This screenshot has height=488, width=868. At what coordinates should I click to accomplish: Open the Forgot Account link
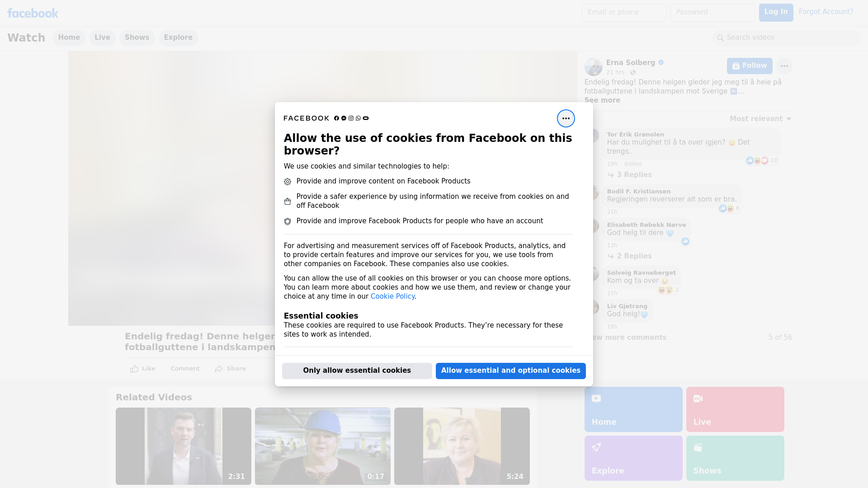pyautogui.click(x=826, y=12)
